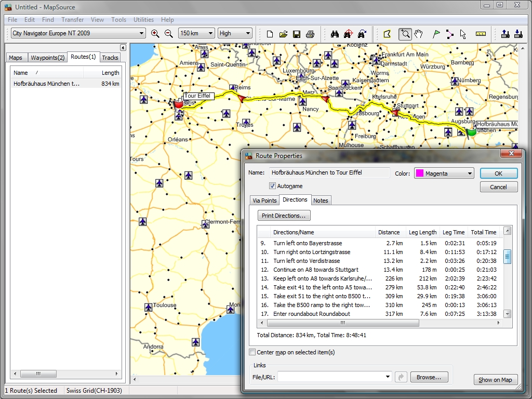Sort the route list by Length column
532x399 pixels.
102,73
